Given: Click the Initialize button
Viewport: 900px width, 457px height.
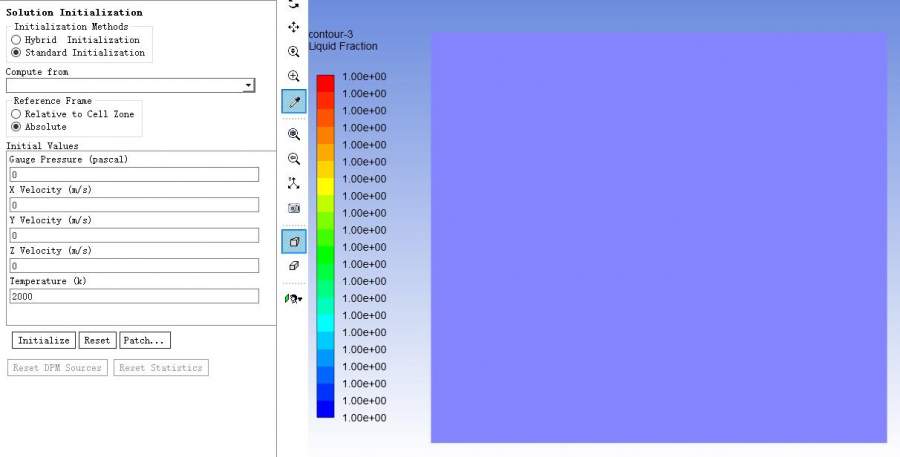Looking at the screenshot, I should [44, 340].
